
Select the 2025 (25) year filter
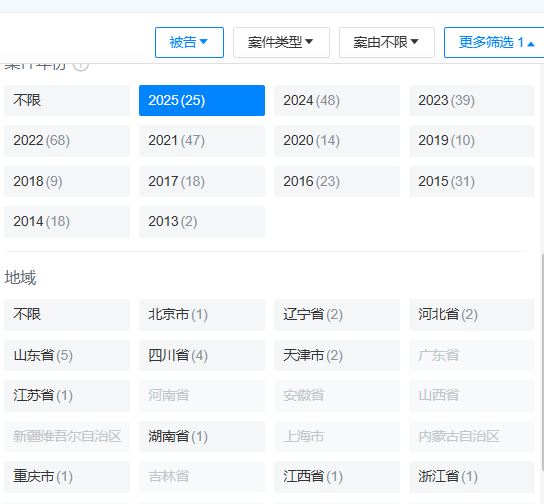click(202, 101)
